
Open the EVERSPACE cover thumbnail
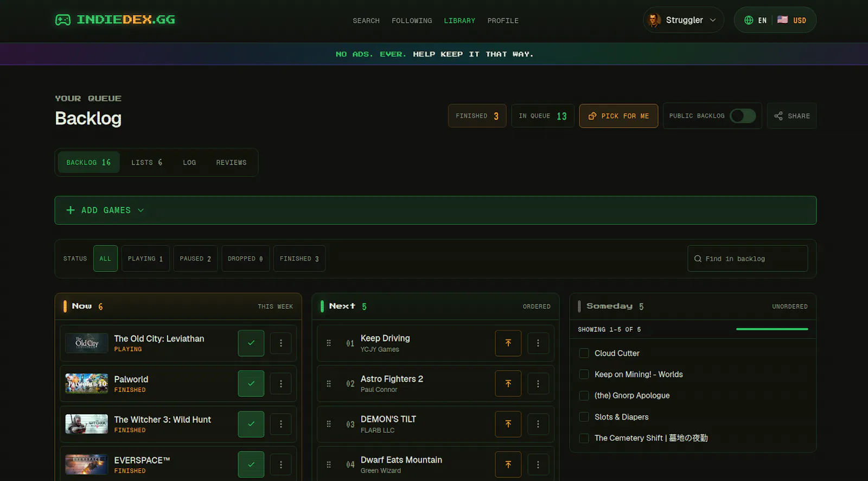click(x=87, y=465)
